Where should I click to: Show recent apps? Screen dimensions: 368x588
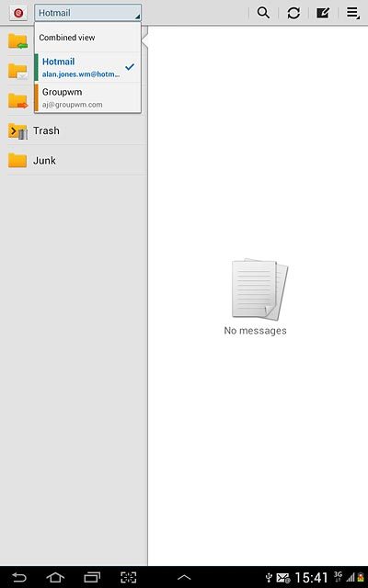pos(92,577)
